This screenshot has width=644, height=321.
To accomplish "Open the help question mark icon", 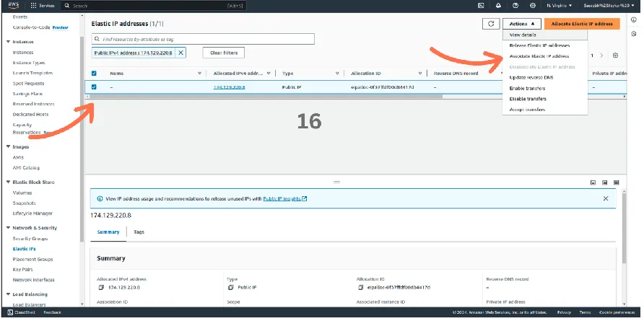I will 516,6.
